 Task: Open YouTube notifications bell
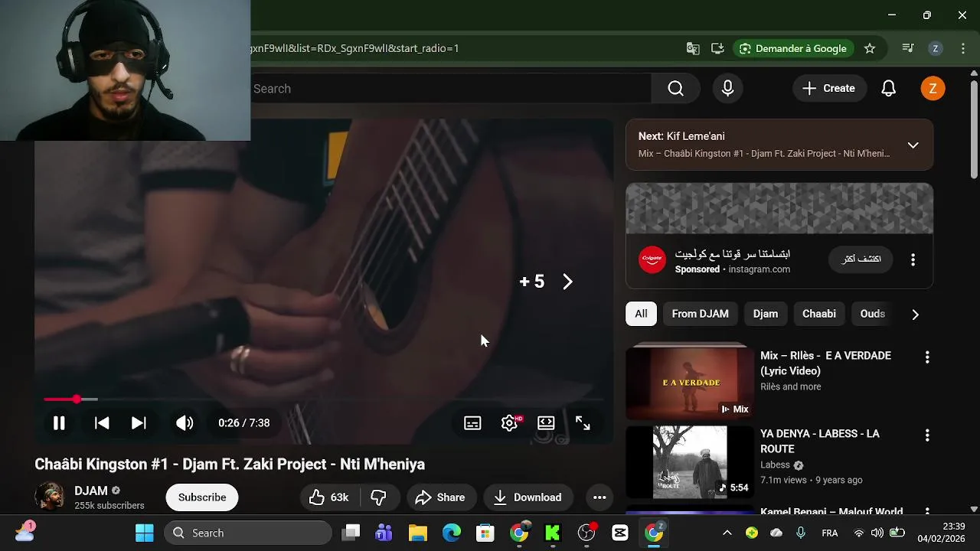tap(888, 89)
